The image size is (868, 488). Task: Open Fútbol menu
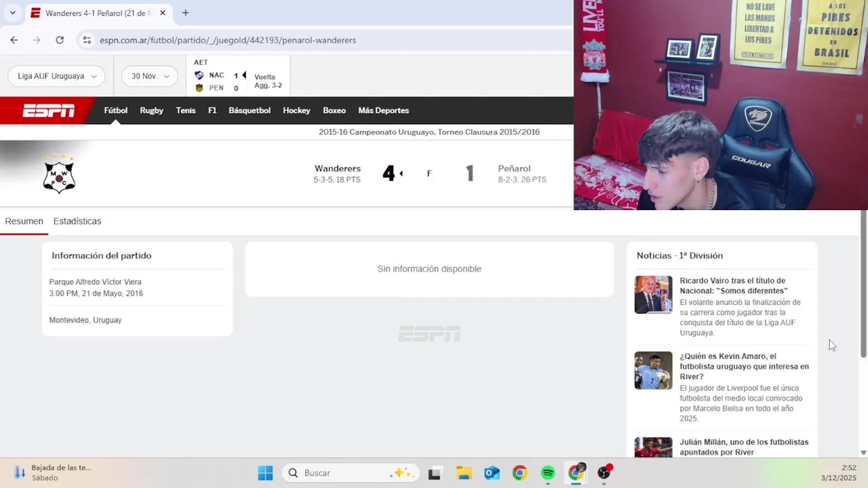[115, 110]
